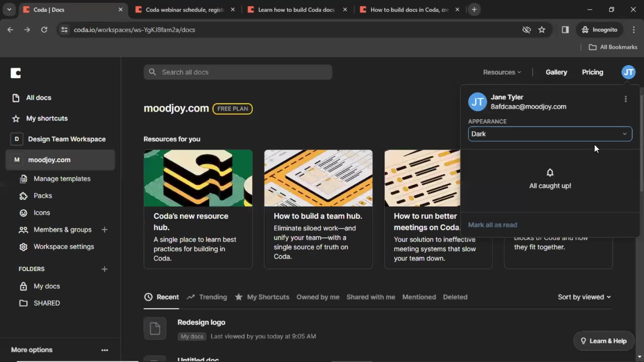Viewport: 644px width, 362px height.
Task: Switch to the Mentioned tab
Action: pos(419,297)
